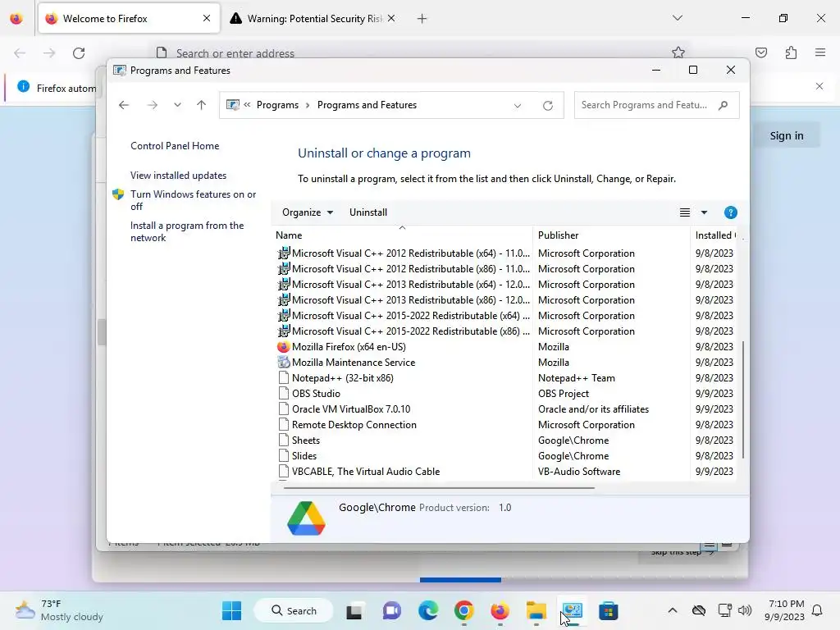This screenshot has width=840, height=630.
Task: Click Programs in the breadcrumb path
Action: (277, 105)
